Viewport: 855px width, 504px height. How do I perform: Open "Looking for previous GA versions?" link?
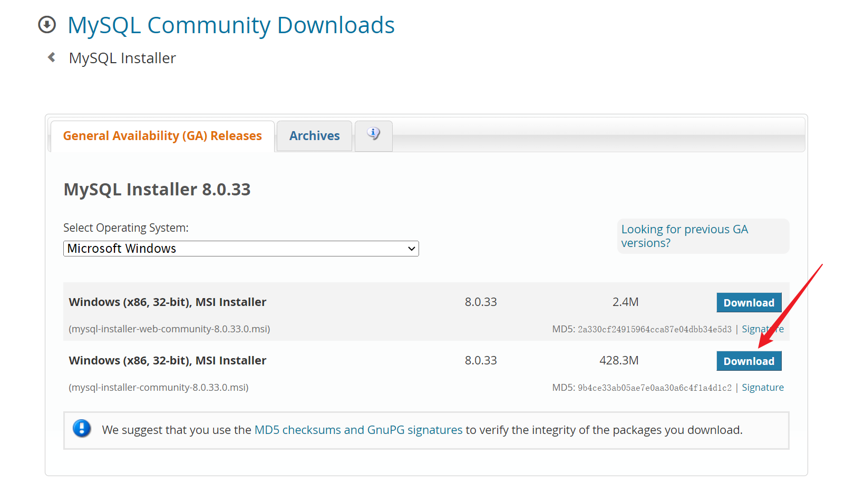[684, 236]
